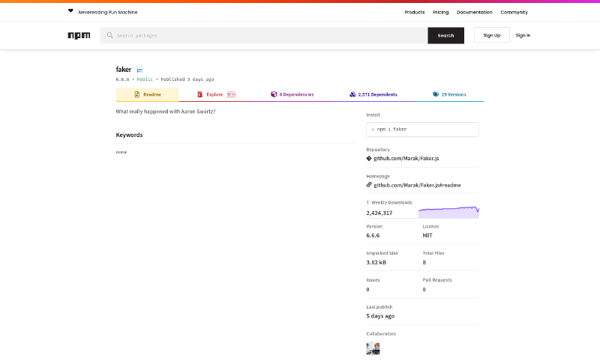Click the Public label under title
The image size is (600, 364).
145,79
